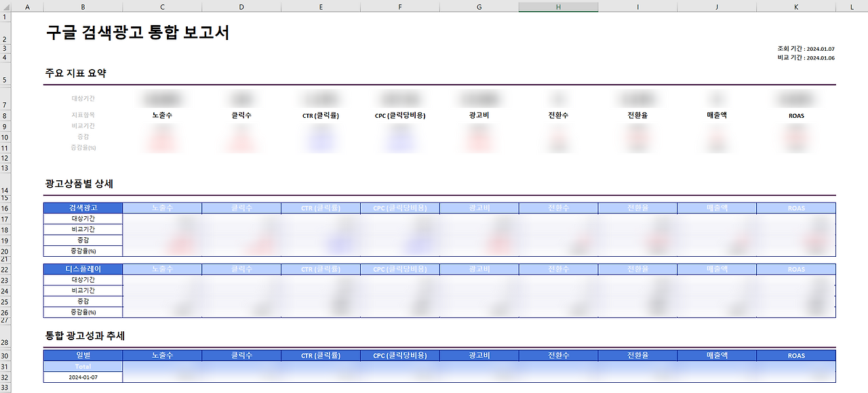Select column C header
Image resolution: width=868 pixels, height=393 pixels.
coord(162,7)
